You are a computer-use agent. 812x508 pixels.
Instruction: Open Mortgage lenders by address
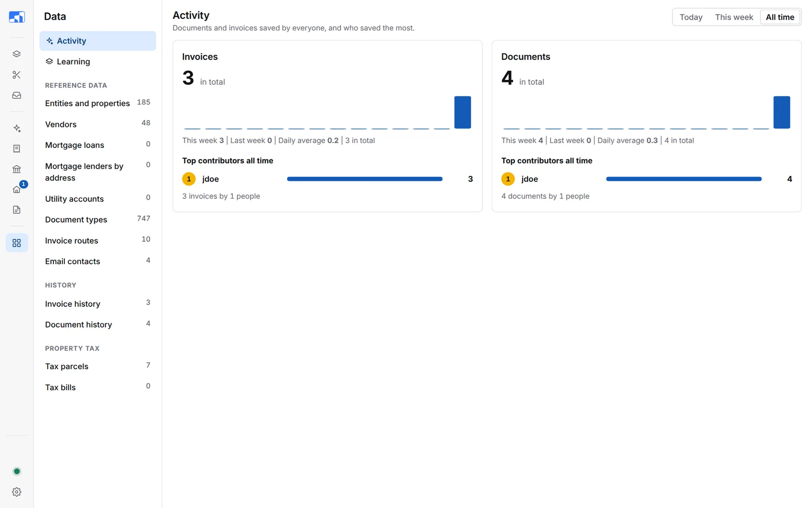click(x=97, y=172)
